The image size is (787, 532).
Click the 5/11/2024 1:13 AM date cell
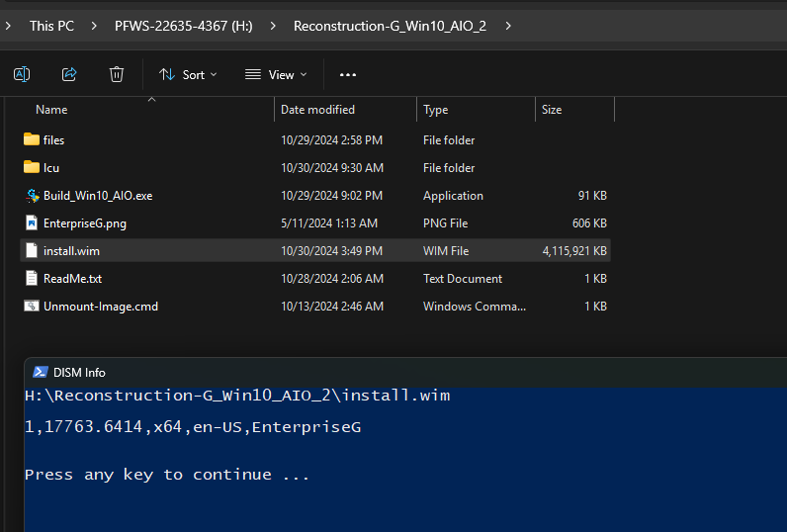click(329, 223)
